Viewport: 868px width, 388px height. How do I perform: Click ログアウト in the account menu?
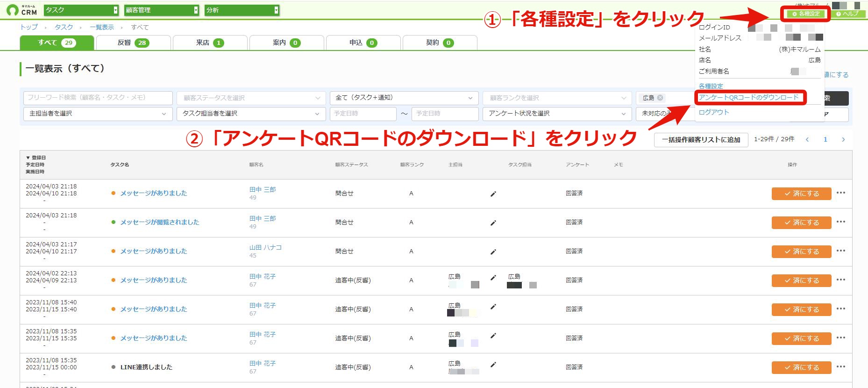(714, 112)
